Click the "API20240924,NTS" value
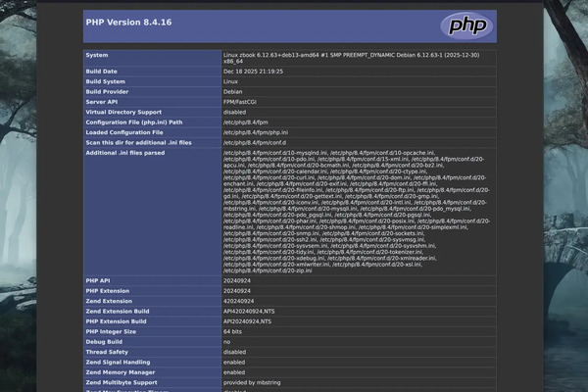This screenshot has height=392, width=588. (x=247, y=321)
